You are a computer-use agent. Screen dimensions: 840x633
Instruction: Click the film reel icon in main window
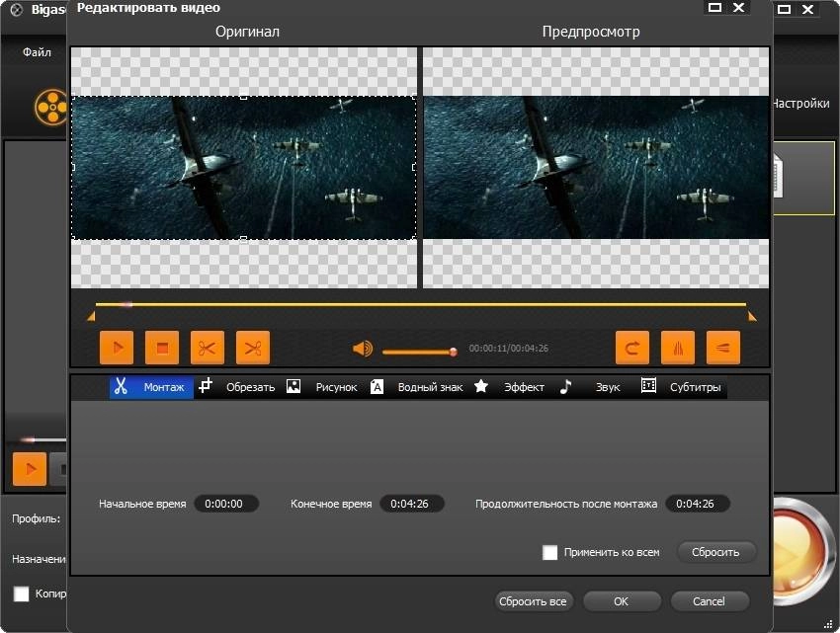pyautogui.click(x=51, y=107)
